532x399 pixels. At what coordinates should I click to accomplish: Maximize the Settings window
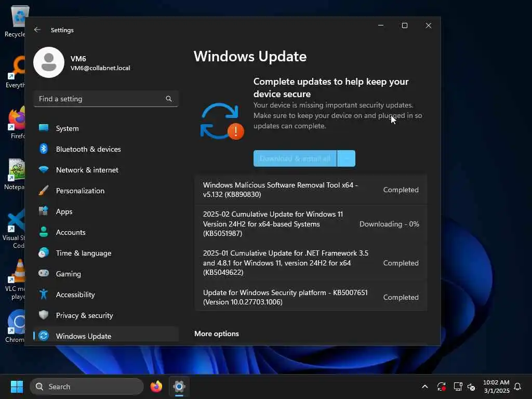pos(404,25)
